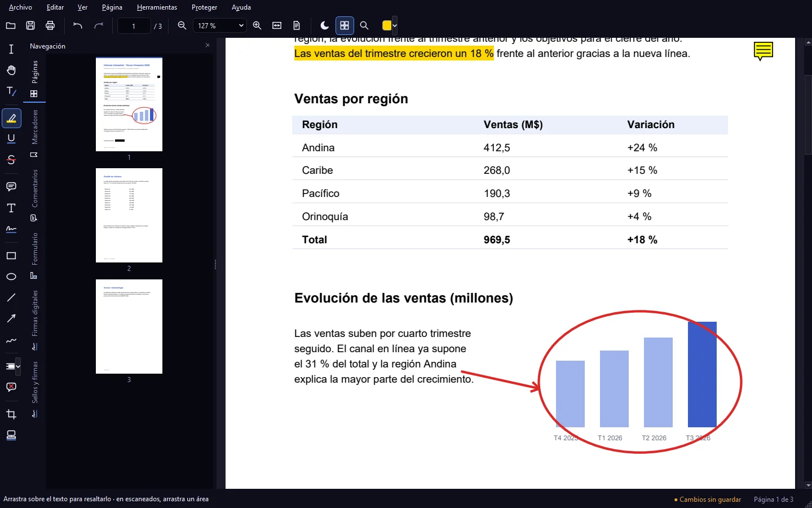
Task: Zoom out with the minus magnifier
Action: point(182,25)
